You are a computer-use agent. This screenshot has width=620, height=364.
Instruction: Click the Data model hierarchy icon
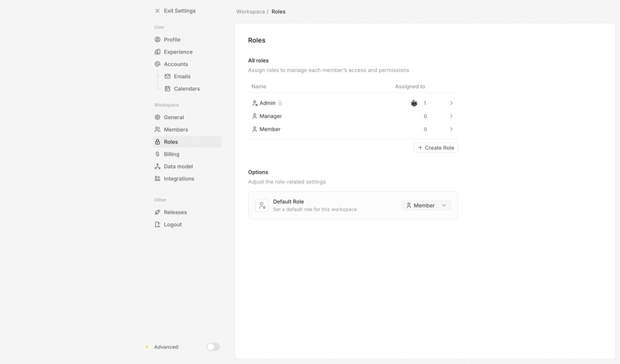[x=157, y=167]
